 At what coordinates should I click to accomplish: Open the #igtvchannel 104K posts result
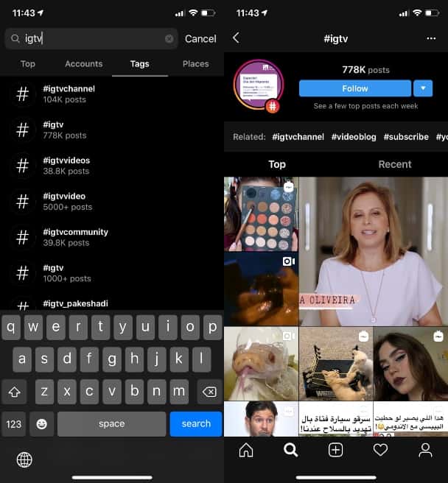click(x=112, y=94)
